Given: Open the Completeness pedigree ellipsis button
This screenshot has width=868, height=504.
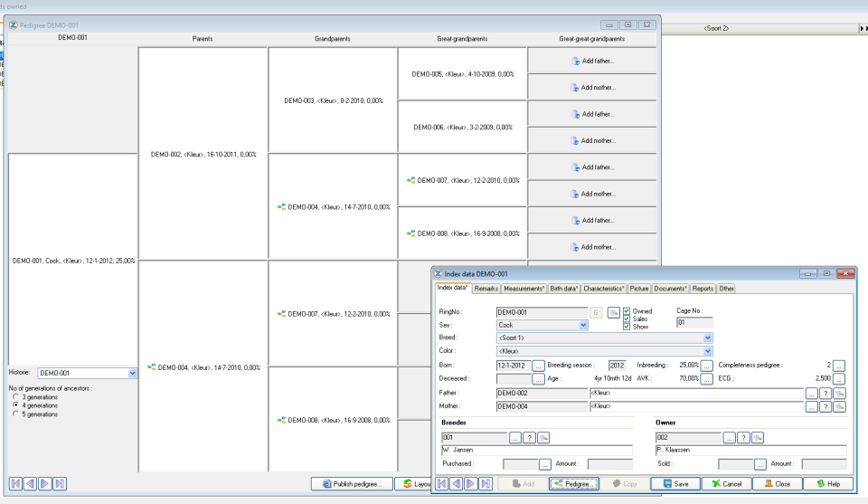Looking at the screenshot, I should point(839,366).
